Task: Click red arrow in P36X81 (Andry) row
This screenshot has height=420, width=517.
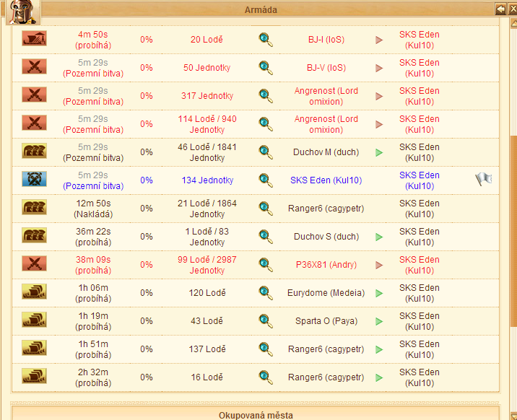Action: (x=379, y=265)
